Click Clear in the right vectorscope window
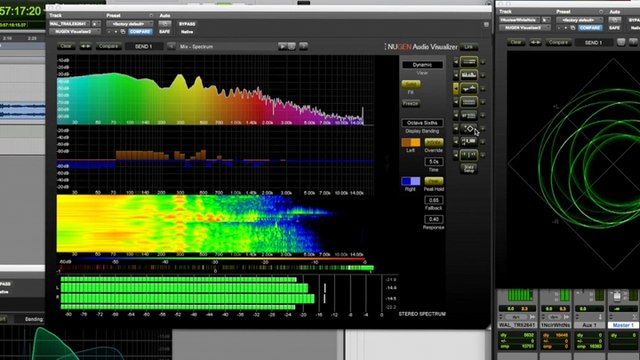The image size is (640, 360). tap(516, 42)
